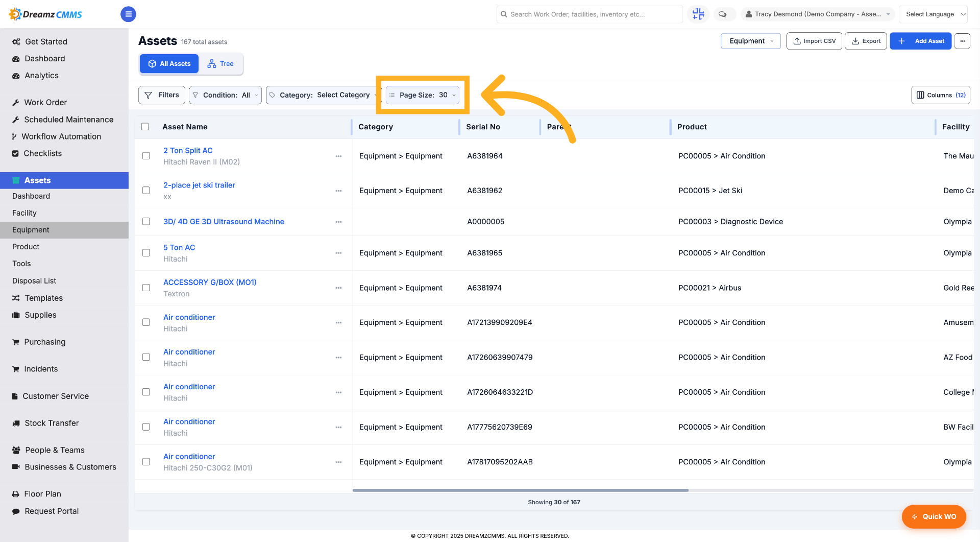
Task: Open row menu for 2 Ton Split AC
Action: click(x=338, y=156)
